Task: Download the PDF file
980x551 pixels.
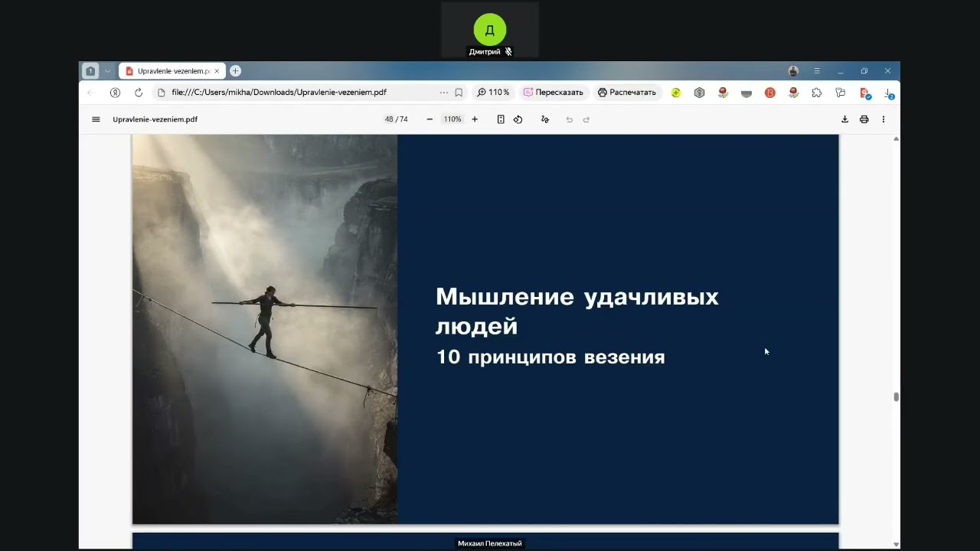Action: [844, 119]
